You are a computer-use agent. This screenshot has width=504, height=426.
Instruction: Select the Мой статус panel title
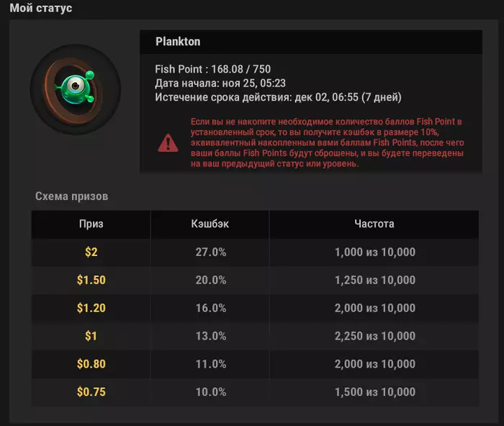(40, 9)
